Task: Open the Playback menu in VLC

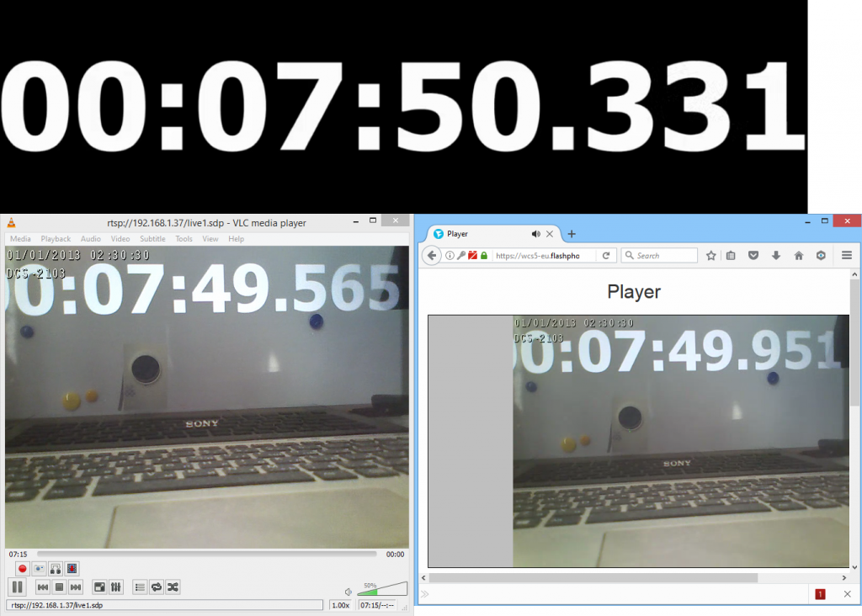Action: 56,238
